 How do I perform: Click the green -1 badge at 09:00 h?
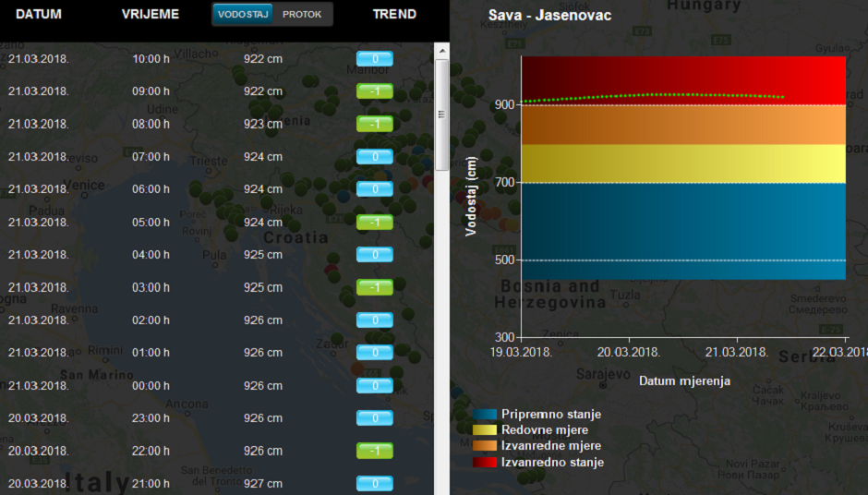(375, 91)
